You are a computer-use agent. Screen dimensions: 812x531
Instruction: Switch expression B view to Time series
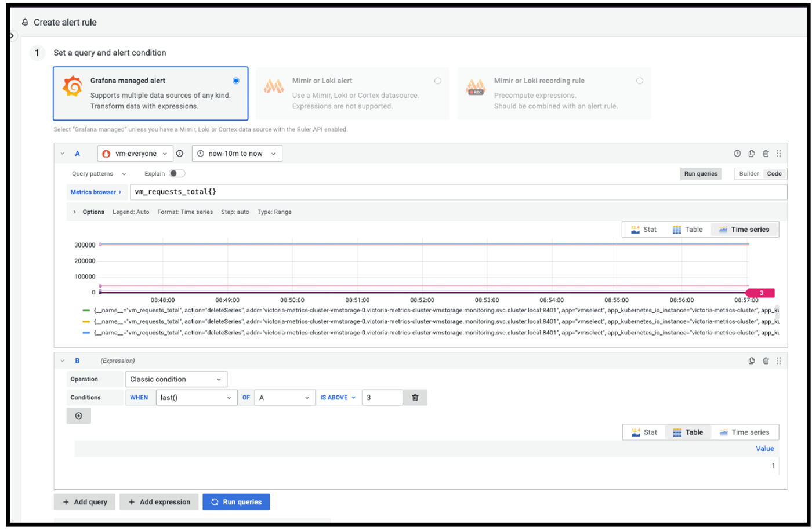point(744,432)
